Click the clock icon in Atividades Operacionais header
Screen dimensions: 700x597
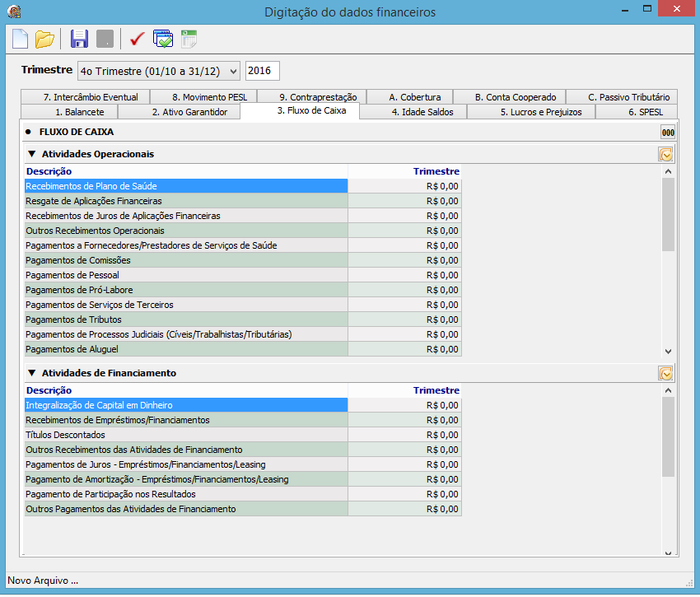pos(666,155)
